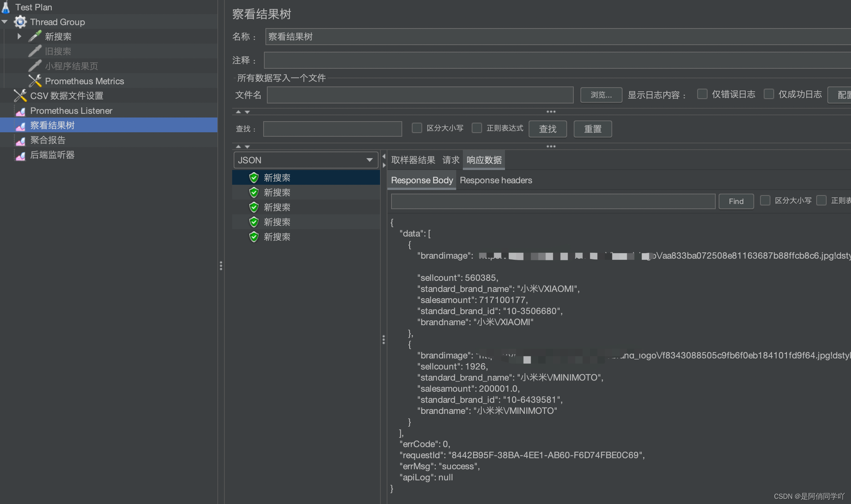Select the Test Plan root node
Screen dimensions: 851x504
pos(33,7)
